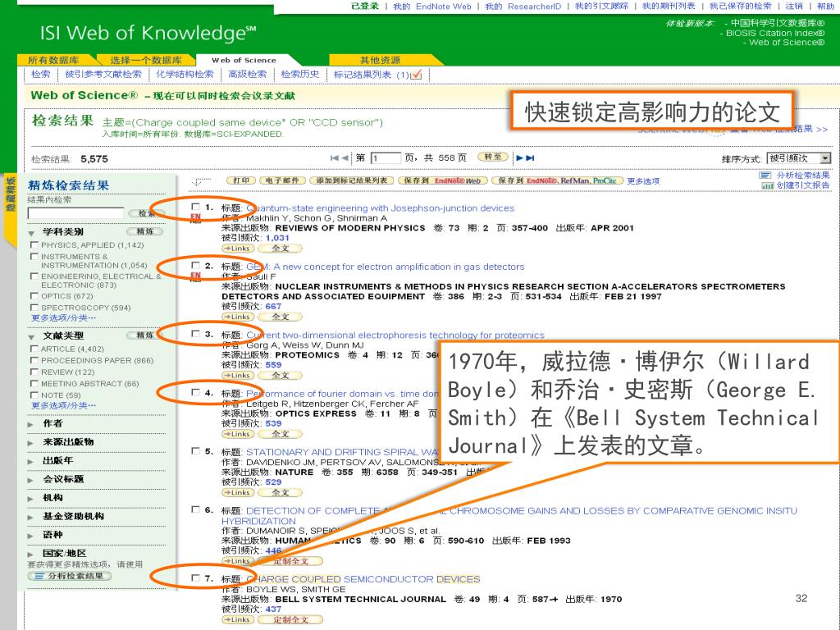Click 注销 logout link
The height and width of the screenshot is (630, 840).
(794, 7)
